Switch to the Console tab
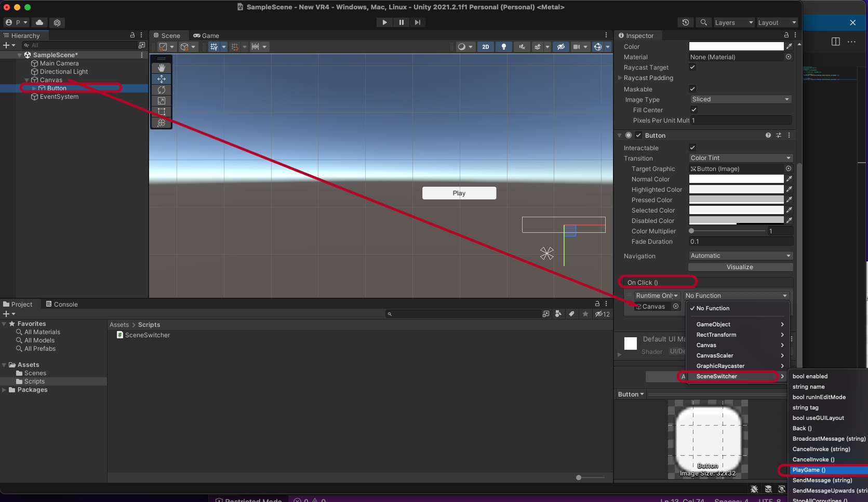This screenshot has width=868, height=502. (x=62, y=305)
